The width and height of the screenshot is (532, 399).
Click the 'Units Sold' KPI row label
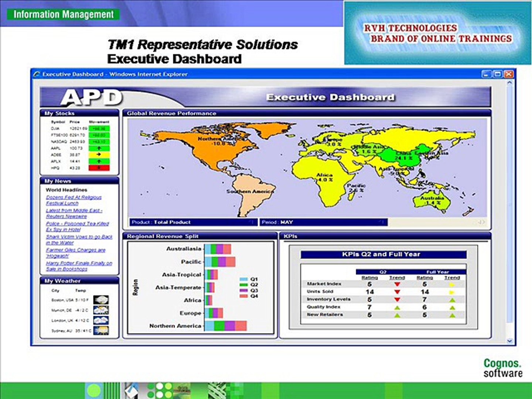(x=320, y=291)
